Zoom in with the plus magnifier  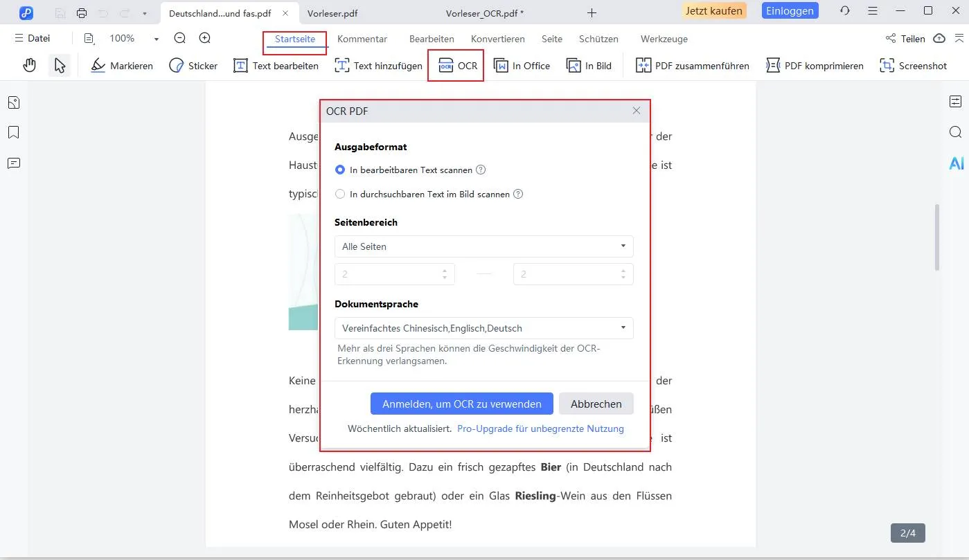pyautogui.click(x=205, y=39)
